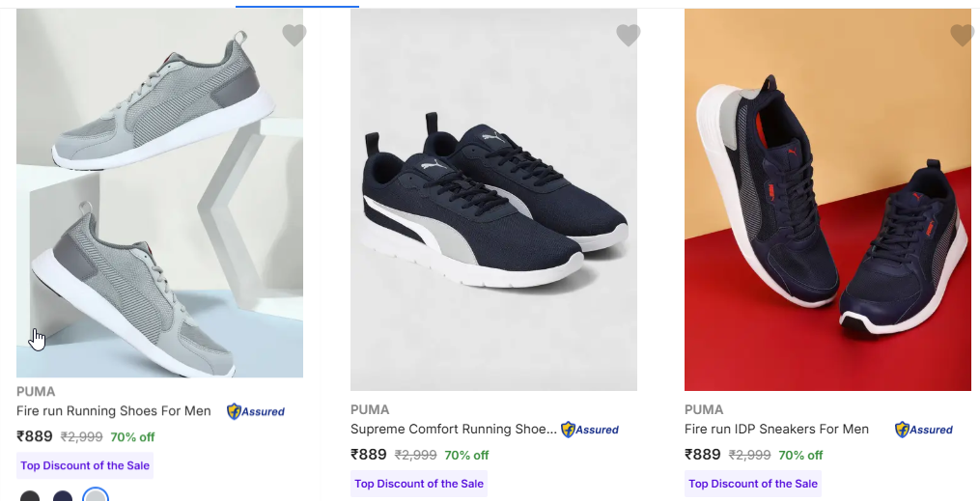Choose the navy blue color swatch
Viewport: 980px width, 501px height.
click(x=63, y=496)
